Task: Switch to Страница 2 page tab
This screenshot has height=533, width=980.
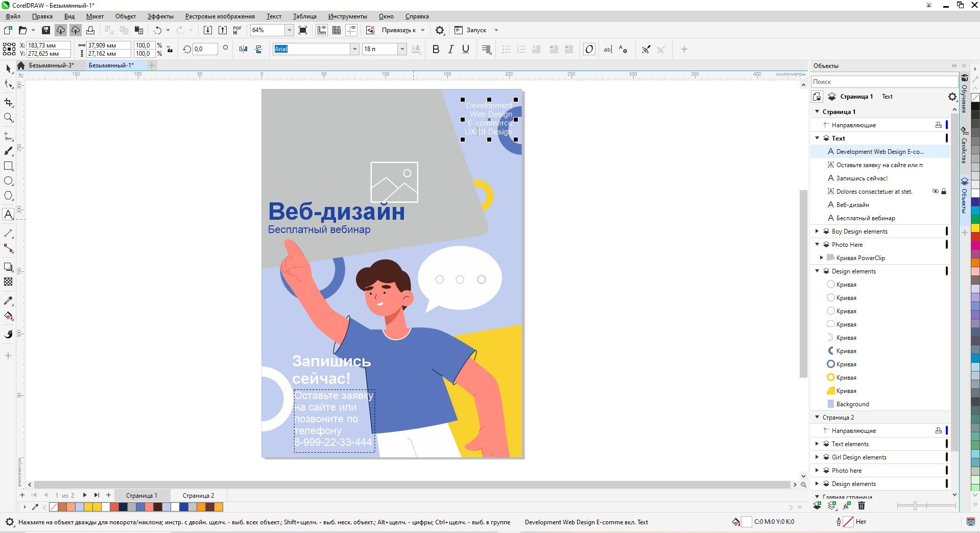Action: click(198, 495)
